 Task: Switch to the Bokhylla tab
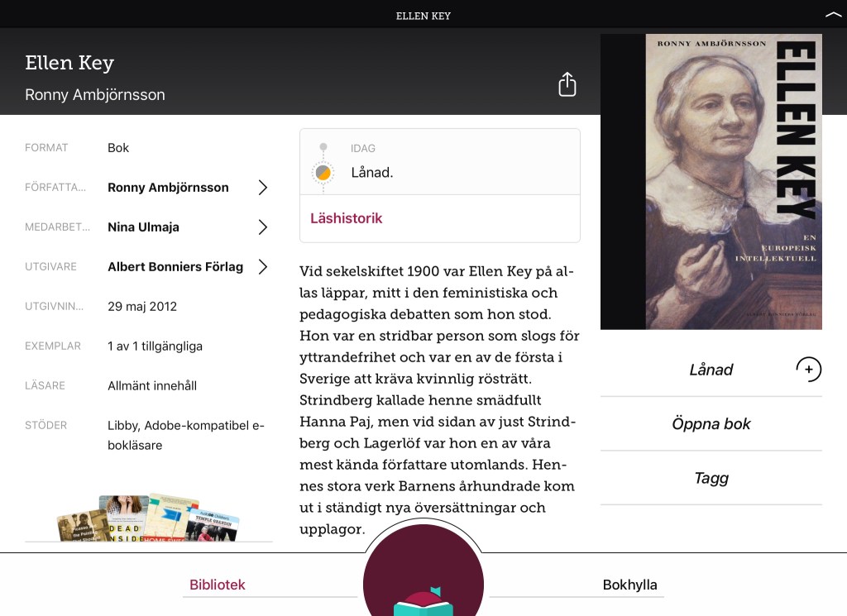click(x=629, y=585)
